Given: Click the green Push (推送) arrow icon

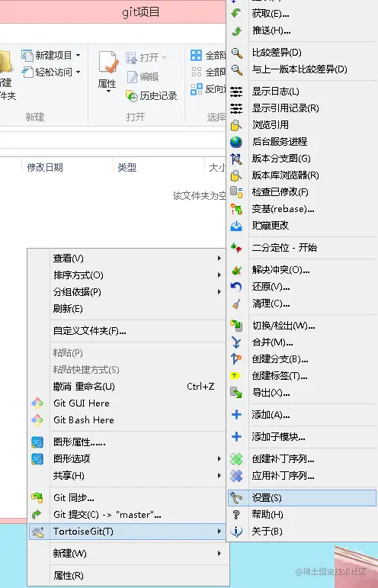Looking at the screenshot, I should tap(237, 31).
